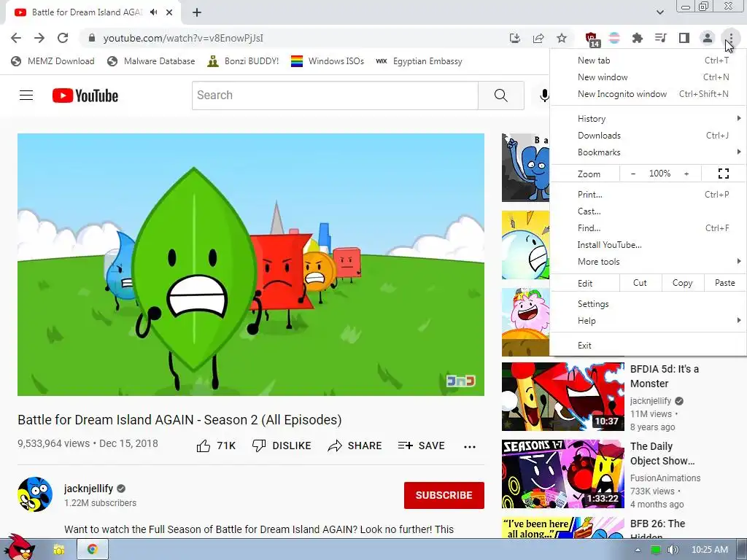Viewport: 747px width, 560px height.
Task: Close the Battle for Dream Island tab
Action: [x=169, y=12]
